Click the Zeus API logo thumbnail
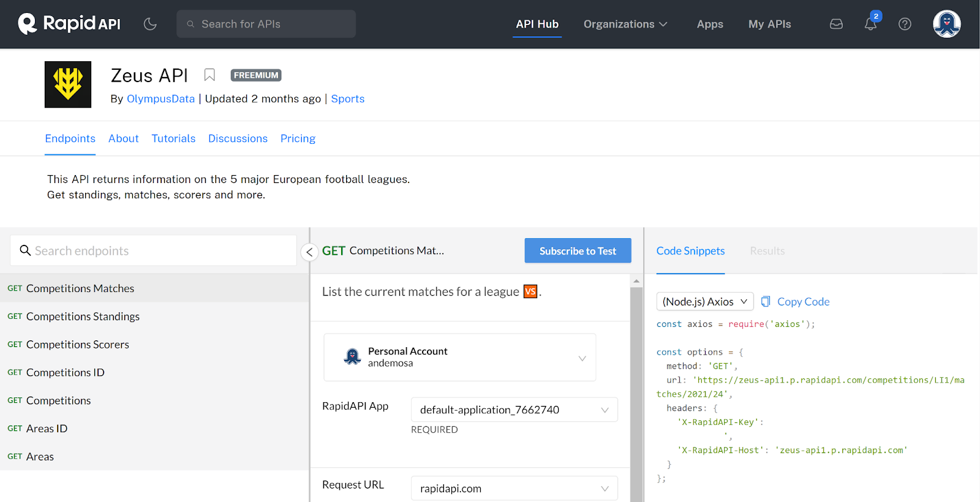Image resolution: width=980 pixels, height=502 pixels. point(68,84)
